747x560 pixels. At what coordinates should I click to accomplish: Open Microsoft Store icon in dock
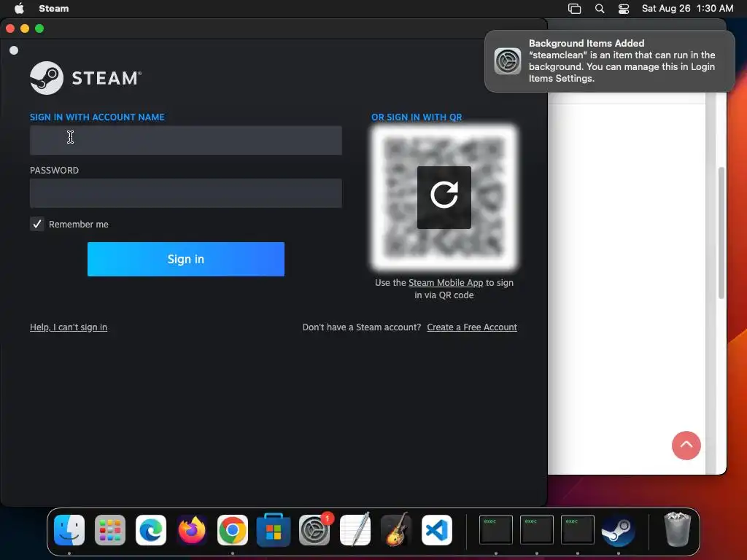pyautogui.click(x=274, y=530)
